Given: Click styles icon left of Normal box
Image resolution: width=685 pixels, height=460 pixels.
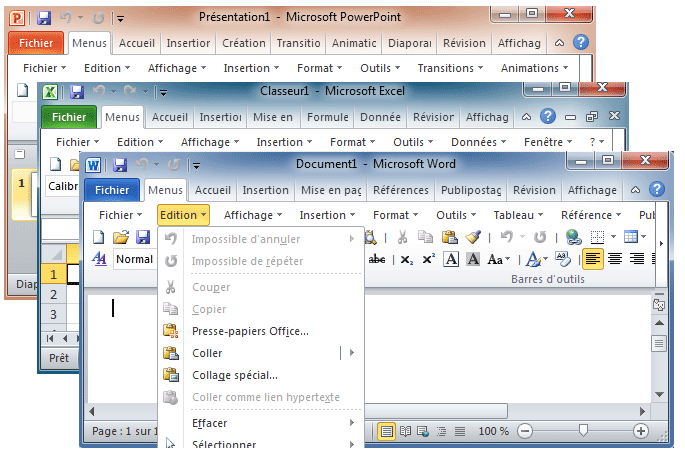Looking at the screenshot, I should coord(99,259).
